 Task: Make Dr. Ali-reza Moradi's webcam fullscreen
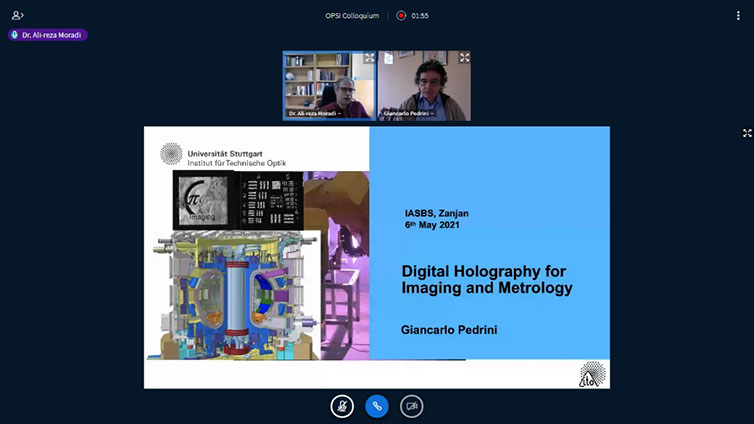click(368, 59)
